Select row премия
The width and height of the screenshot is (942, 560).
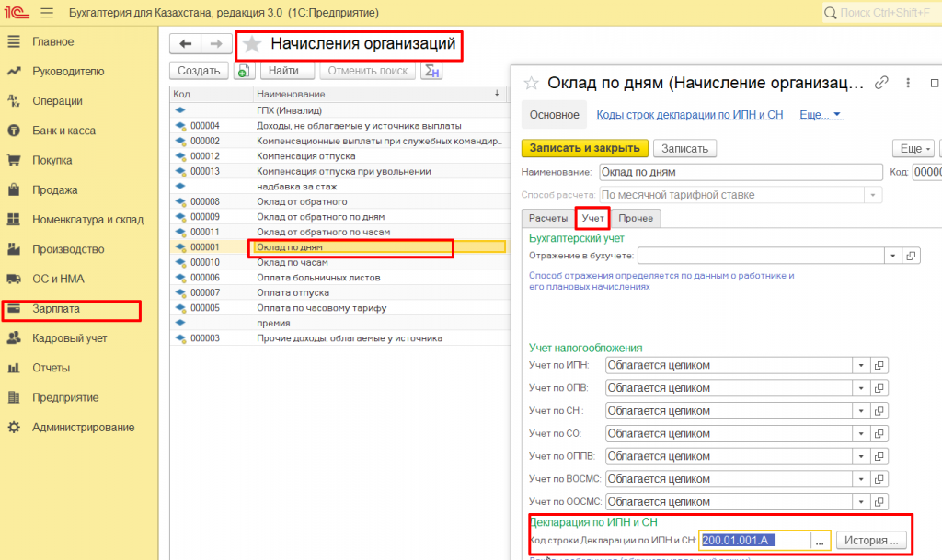(x=339, y=323)
